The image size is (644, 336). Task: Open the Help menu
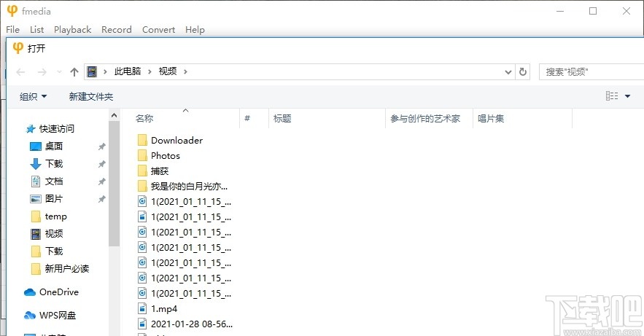click(x=195, y=30)
